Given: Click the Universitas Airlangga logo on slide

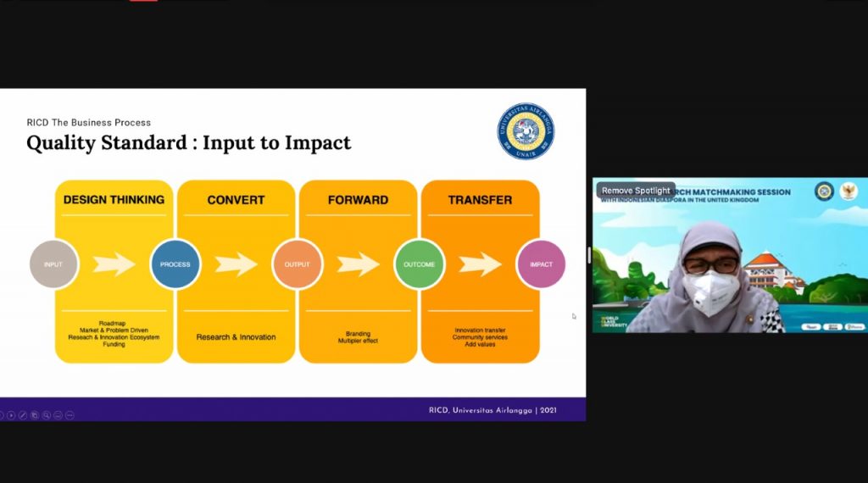Looking at the screenshot, I should (x=526, y=131).
